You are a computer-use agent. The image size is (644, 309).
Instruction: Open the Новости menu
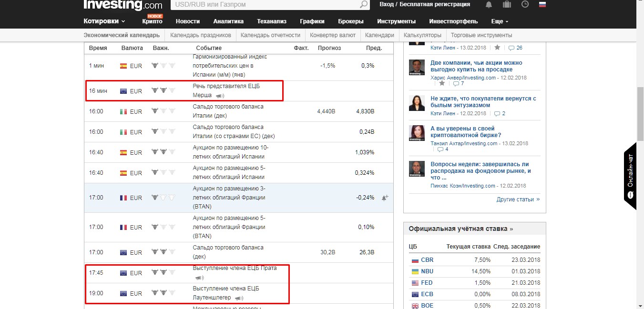coord(188,21)
